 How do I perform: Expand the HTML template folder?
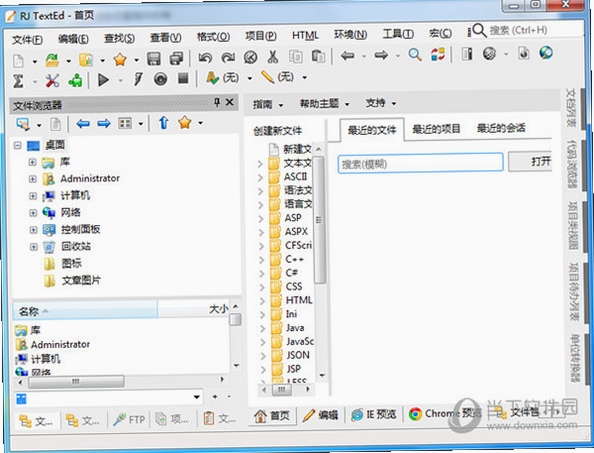(262, 301)
